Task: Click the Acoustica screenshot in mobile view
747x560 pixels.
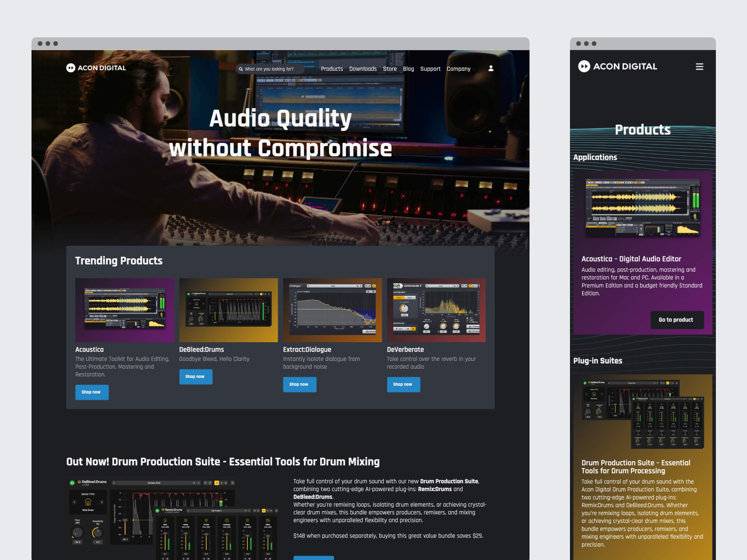Action: pos(643,208)
